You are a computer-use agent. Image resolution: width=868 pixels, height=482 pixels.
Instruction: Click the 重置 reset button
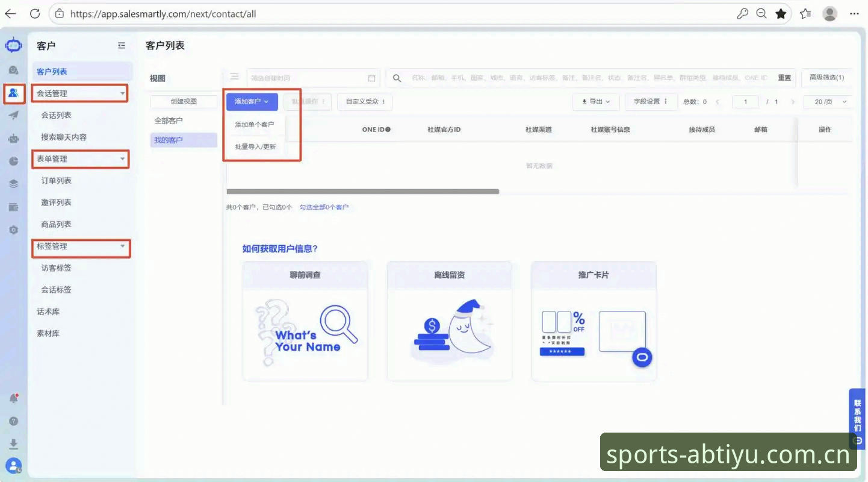tap(784, 78)
